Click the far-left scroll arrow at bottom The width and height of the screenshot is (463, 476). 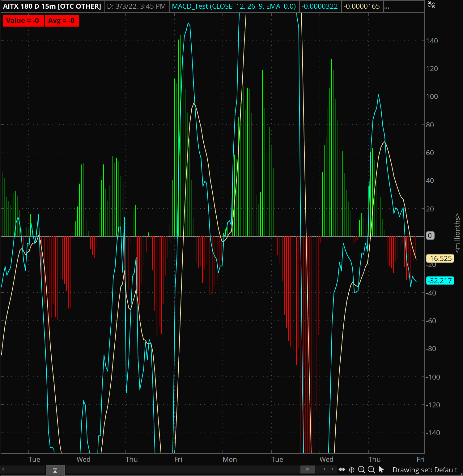tap(3, 469)
